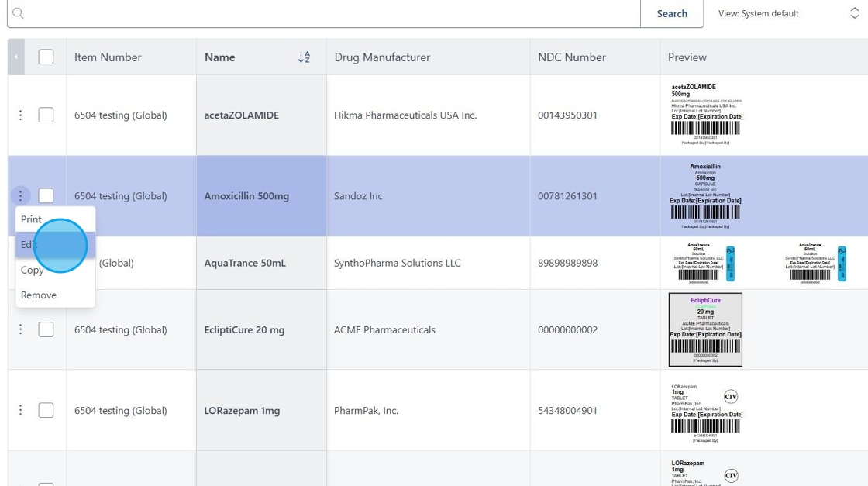Select the EcliptiCure 20 mg name cell
This screenshot has width=868, height=486.
click(261, 329)
